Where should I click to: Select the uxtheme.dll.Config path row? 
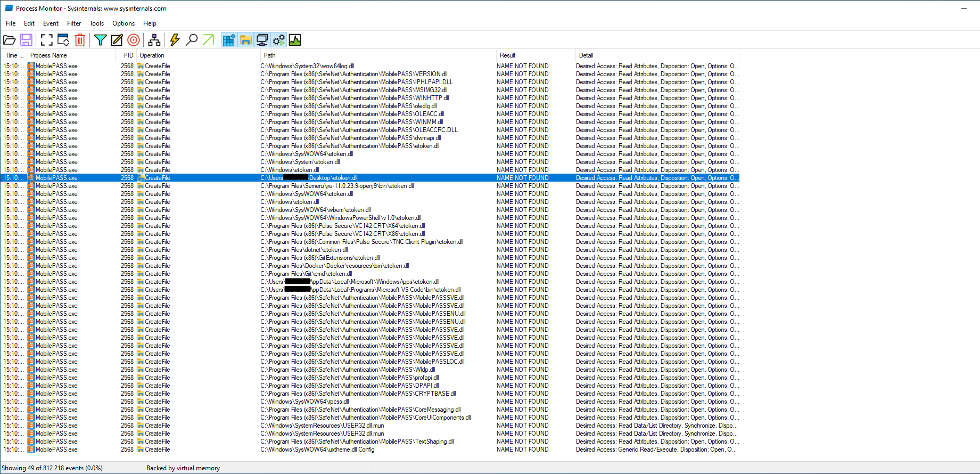[x=370, y=450]
